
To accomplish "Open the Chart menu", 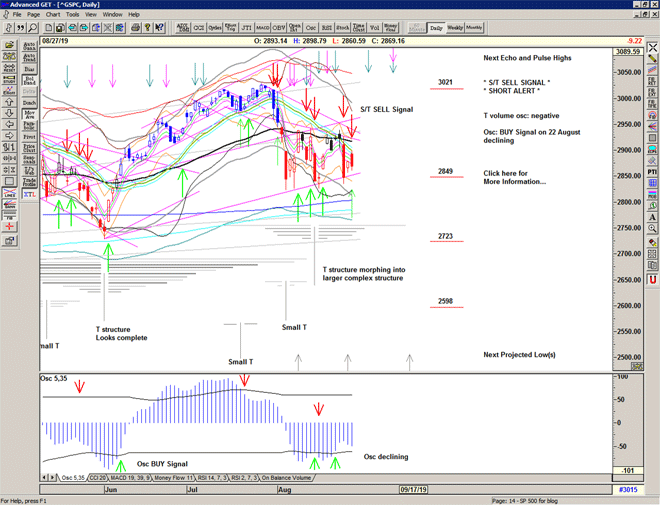I will [x=53, y=15].
